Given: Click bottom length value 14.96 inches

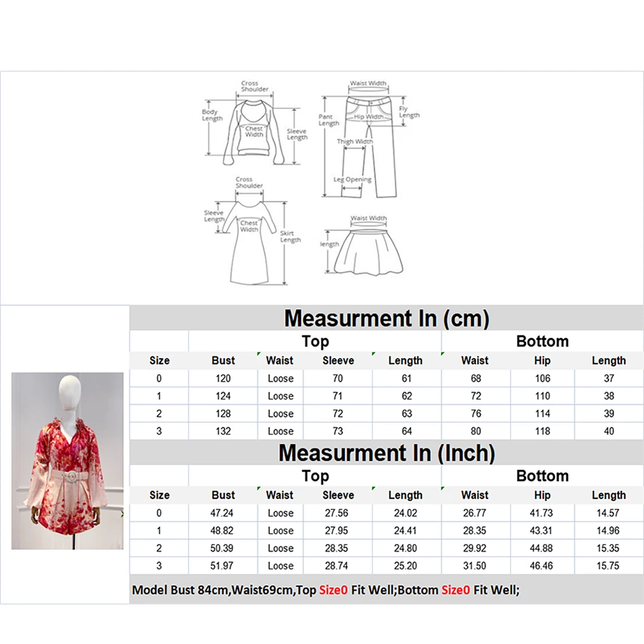Looking at the screenshot, I should click(x=608, y=531).
